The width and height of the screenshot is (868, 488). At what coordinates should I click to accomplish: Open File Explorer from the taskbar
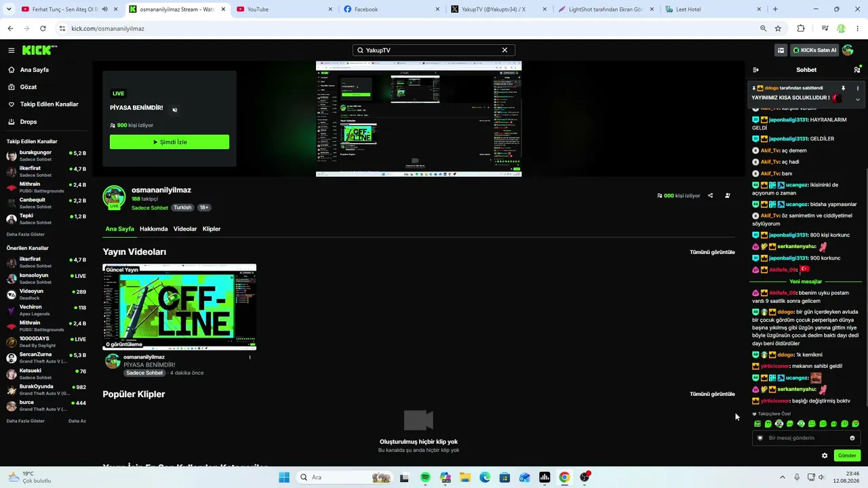tap(465, 477)
